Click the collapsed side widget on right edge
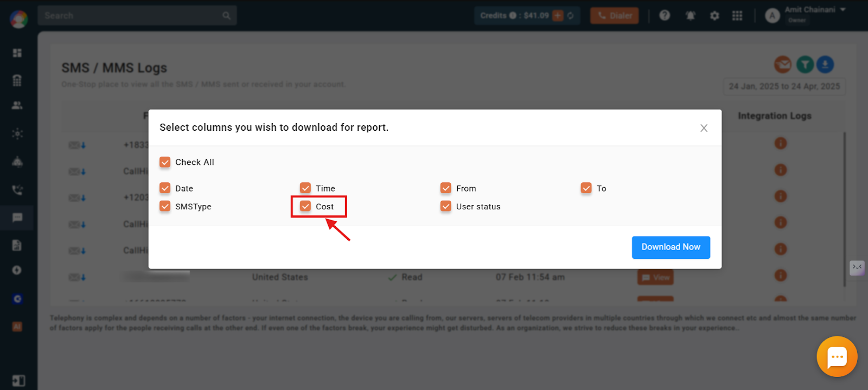 pyautogui.click(x=857, y=267)
